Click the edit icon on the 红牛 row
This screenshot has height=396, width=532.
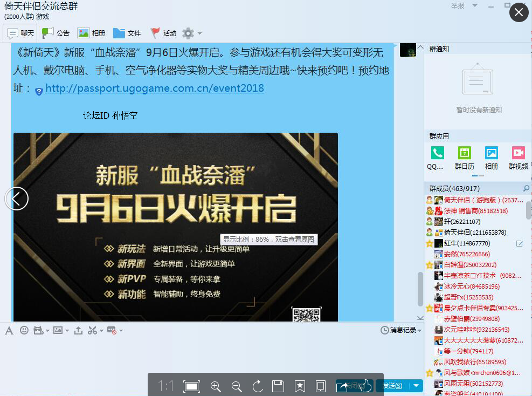tap(520, 243)
